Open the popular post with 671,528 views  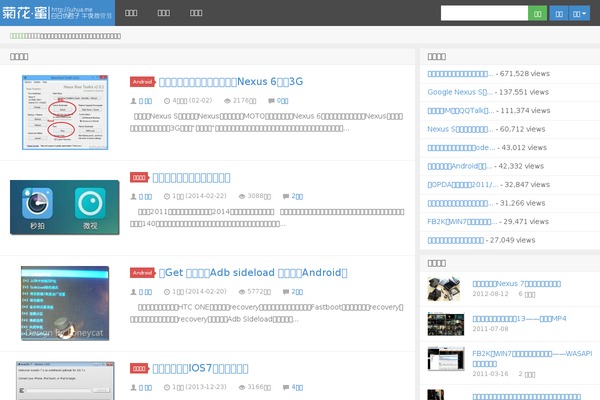[x=460, y=73]
